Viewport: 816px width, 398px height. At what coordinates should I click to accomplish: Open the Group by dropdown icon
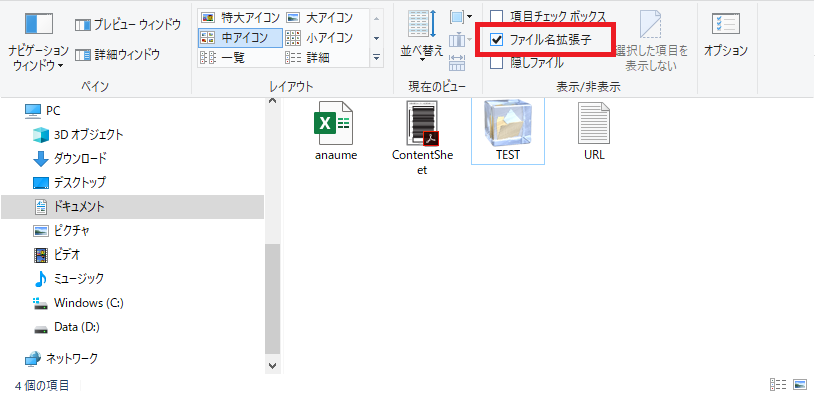[461, 18]
